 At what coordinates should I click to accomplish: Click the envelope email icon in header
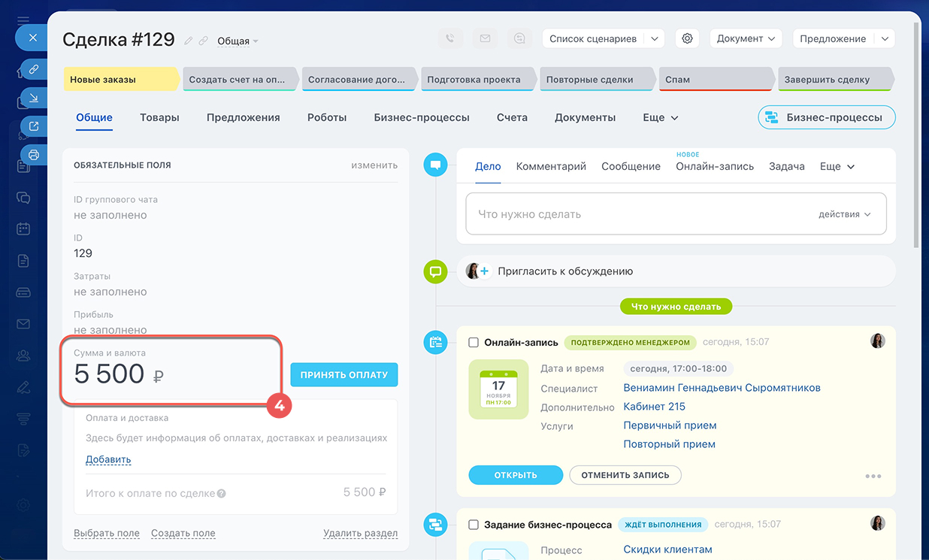[x=485, y=38]
